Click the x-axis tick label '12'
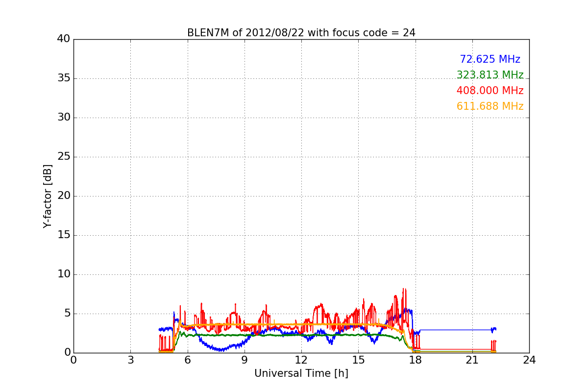The width and height of the screenshot is (588, 392). point(301,360)
